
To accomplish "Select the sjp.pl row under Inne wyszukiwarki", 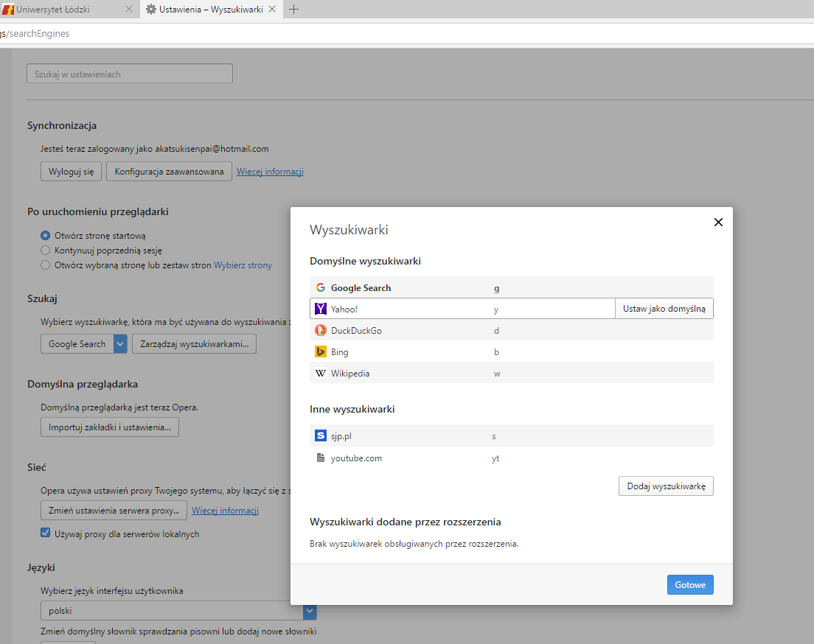I will pos(512,436).
